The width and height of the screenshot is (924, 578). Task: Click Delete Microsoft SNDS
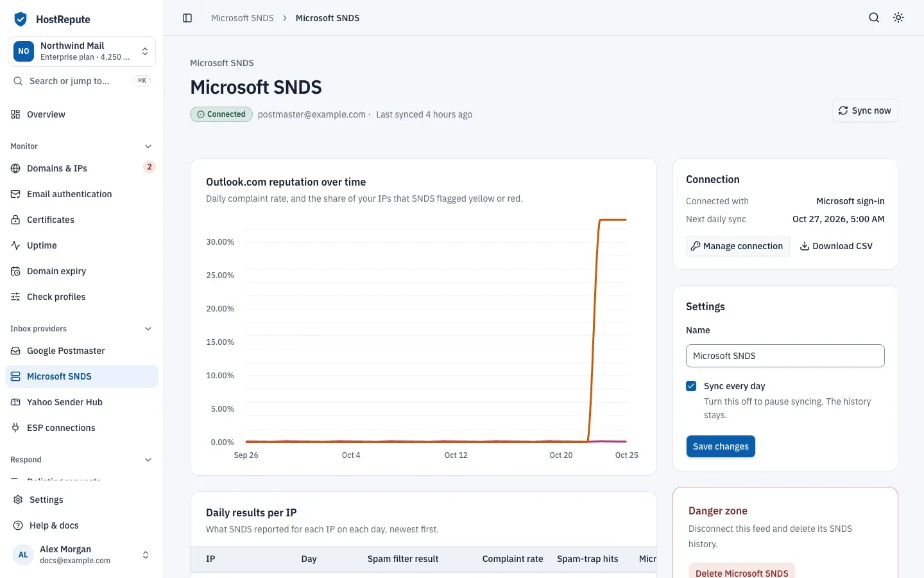click(742, 572)
